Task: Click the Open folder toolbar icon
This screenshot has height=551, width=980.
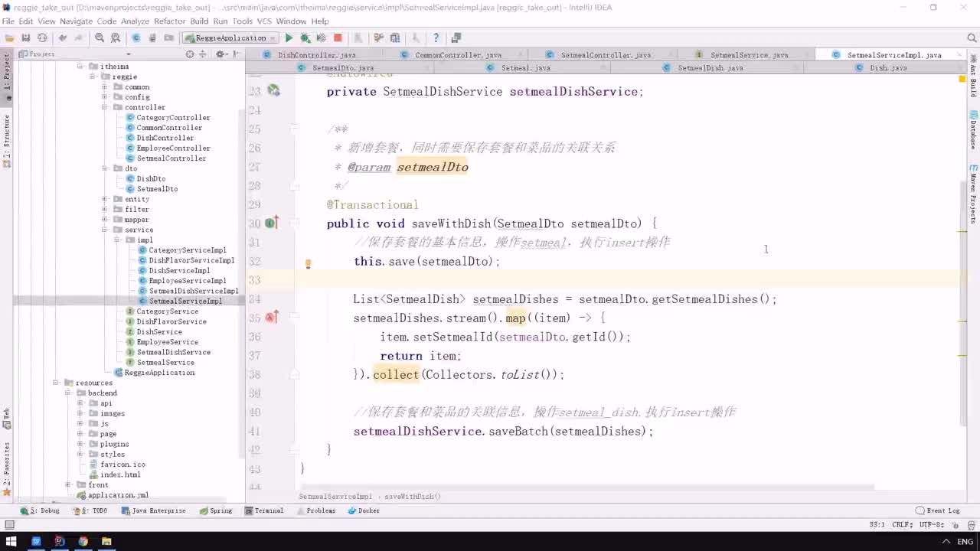Action: (9, 37)
